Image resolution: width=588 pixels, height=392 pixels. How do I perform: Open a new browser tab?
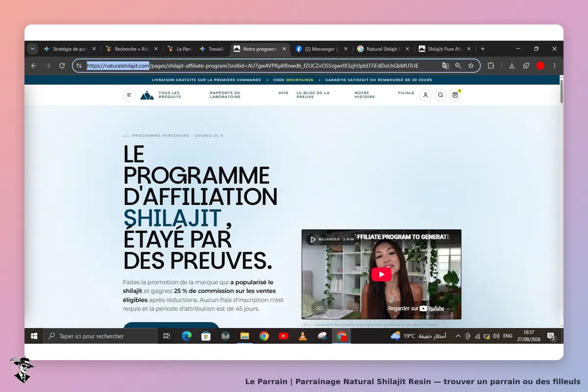pos(483,49)
